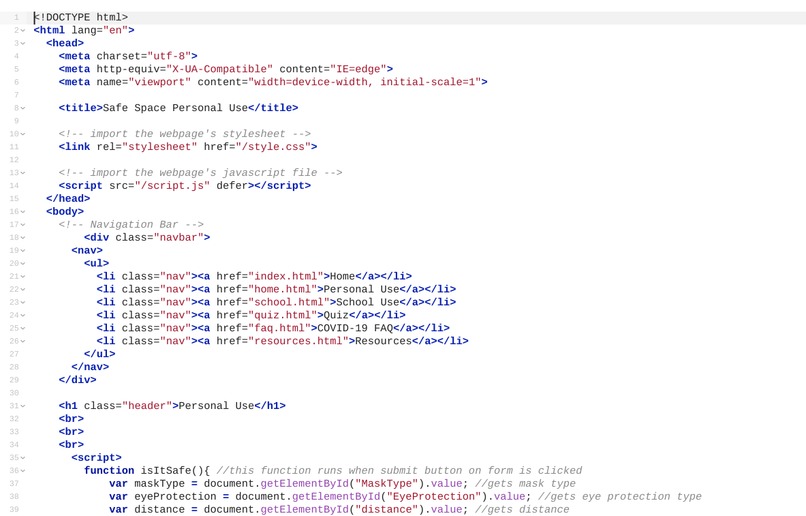This screenshot has width=806, height=516.
Task: Click the "EyeProtection" element id string
Action: [434, 496]
